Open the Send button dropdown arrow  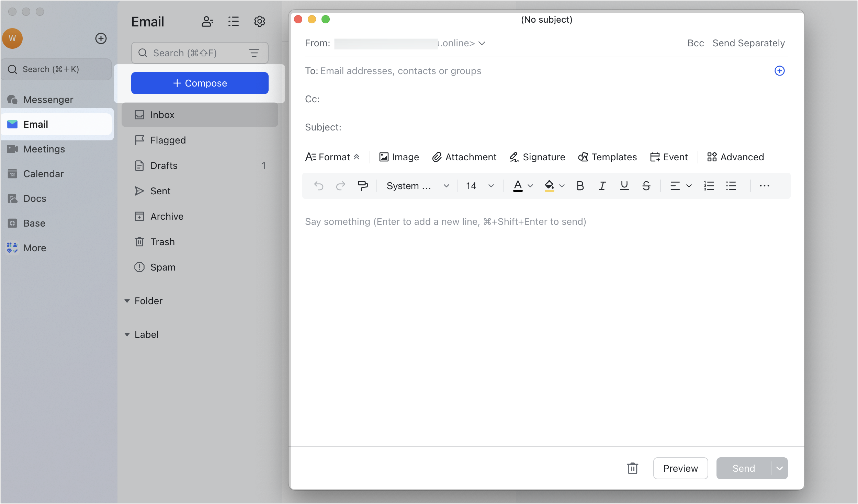779,468
